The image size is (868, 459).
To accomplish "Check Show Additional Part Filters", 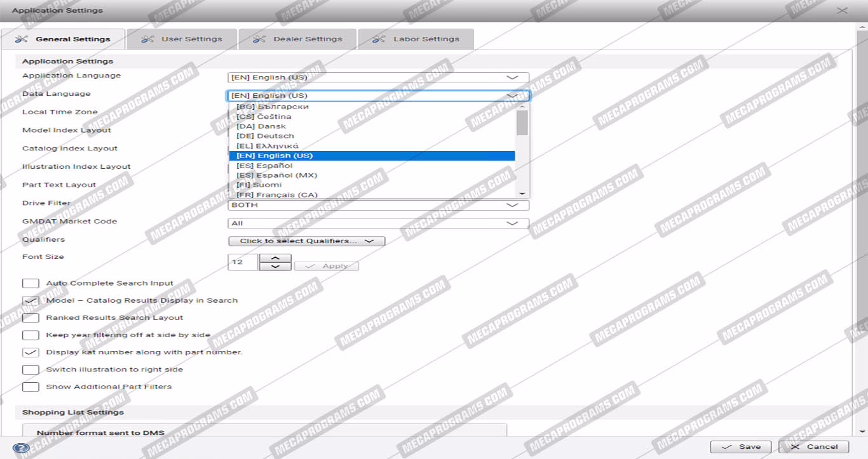I will coord(31,387).
